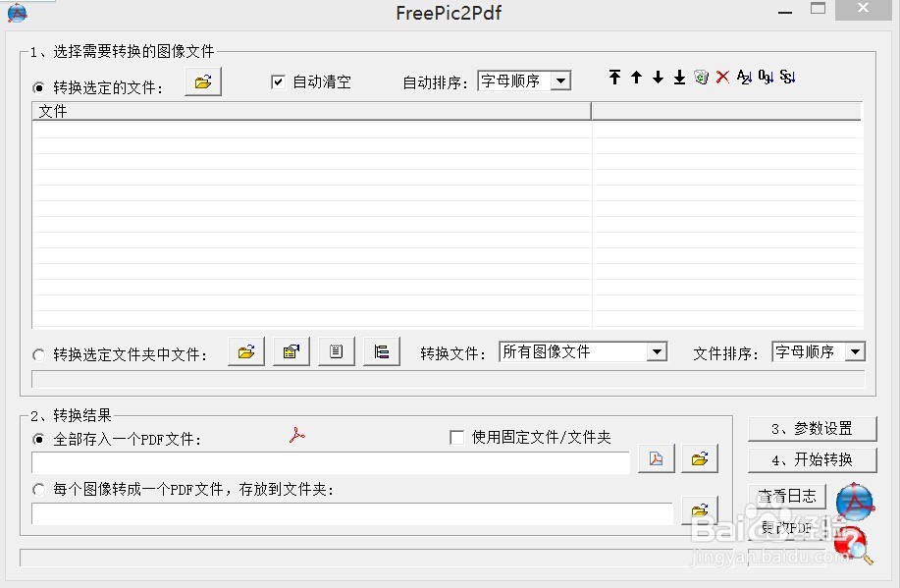
Task: Click the recycle bin delete icon
Action: click(700, 77)
